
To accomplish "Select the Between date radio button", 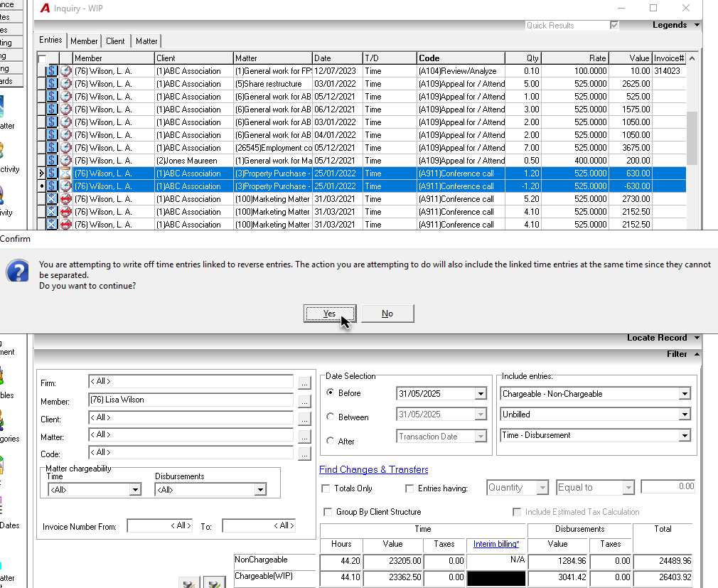I will 330,417.
